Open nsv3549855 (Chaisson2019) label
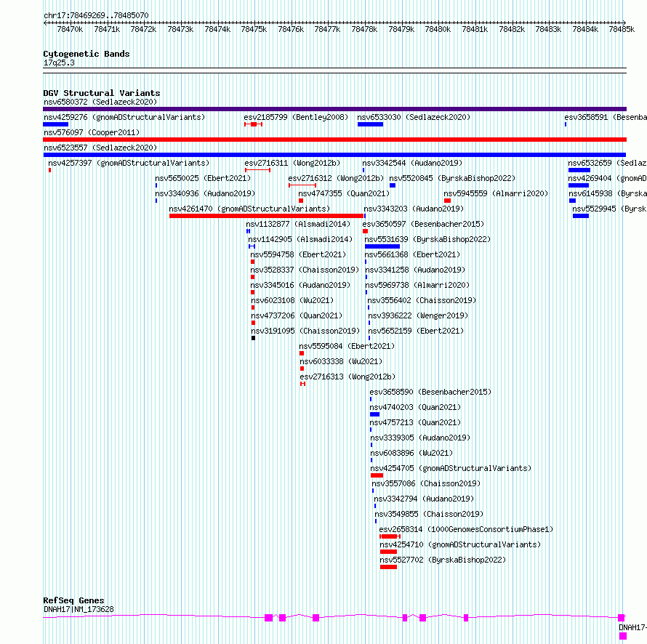The image size is (647, 644). 429,514
